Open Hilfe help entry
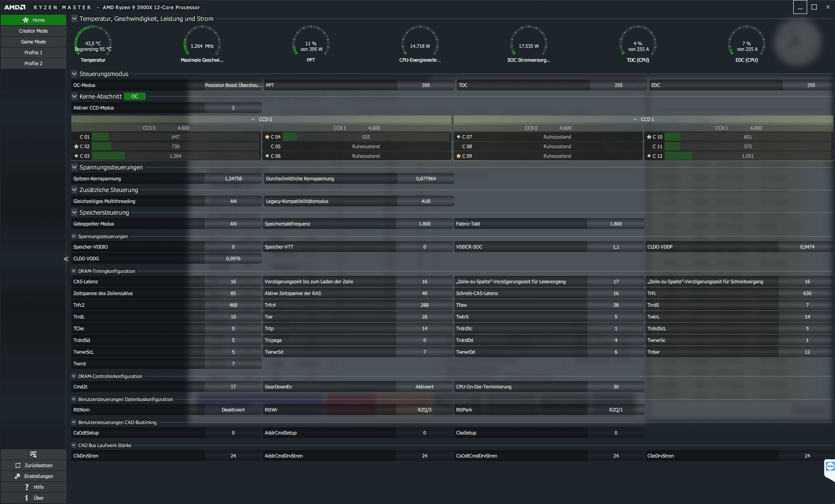The height and width of the screenshot is (504, 835). (33, 487)
